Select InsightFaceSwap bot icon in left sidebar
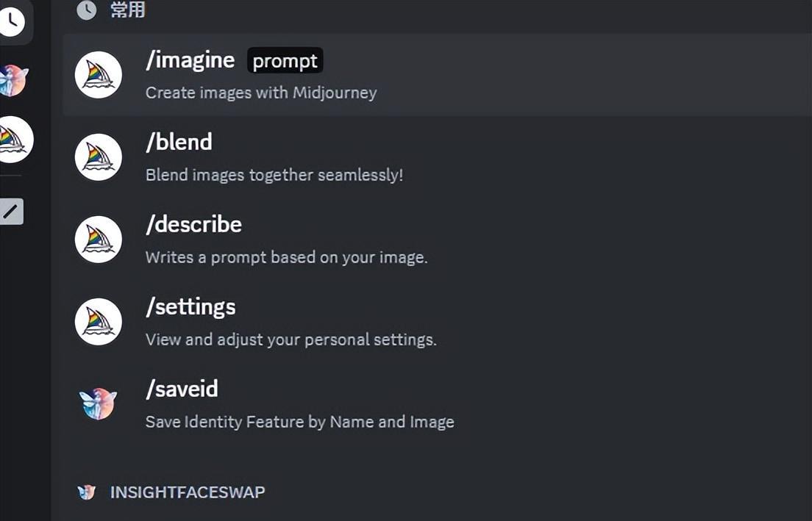This screenshot has height=521, width=812. pos(13,81)
